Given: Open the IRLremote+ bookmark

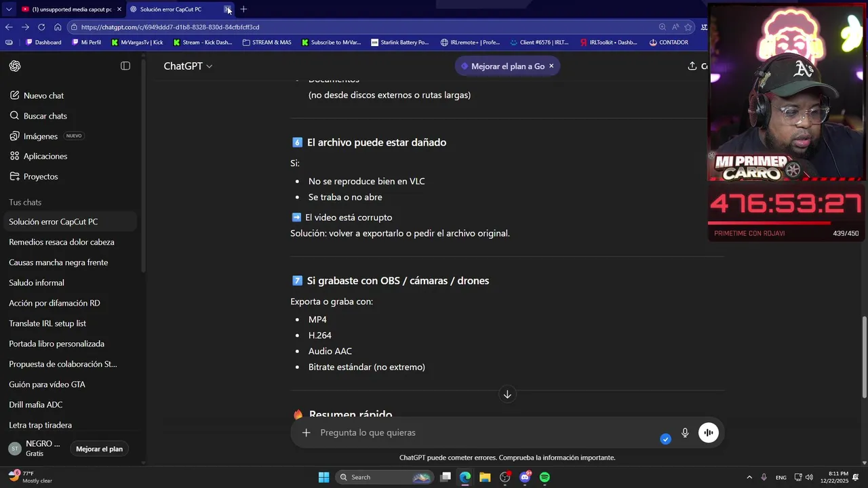Looking at the screenshot, I should 470,42.
